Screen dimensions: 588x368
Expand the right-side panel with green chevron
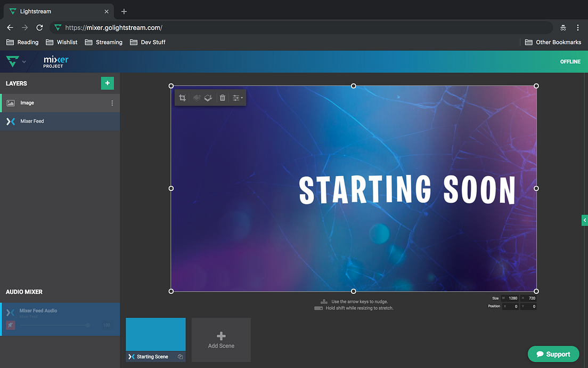(x=584, y=220)
